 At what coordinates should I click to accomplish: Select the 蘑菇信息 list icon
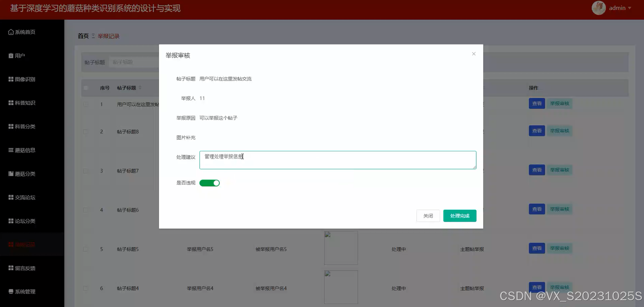pos(11,150)
